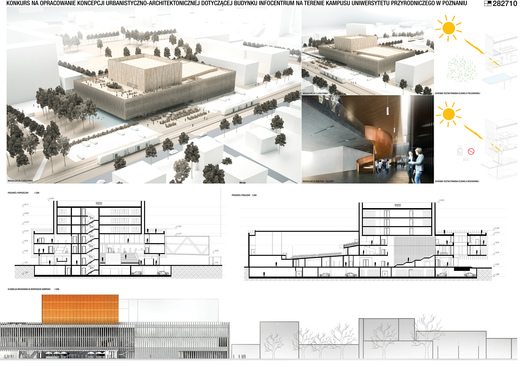Click the two people in interior render
Viewport: 524px width, 367px height.
pyautogui.click(x=415, y=165)
